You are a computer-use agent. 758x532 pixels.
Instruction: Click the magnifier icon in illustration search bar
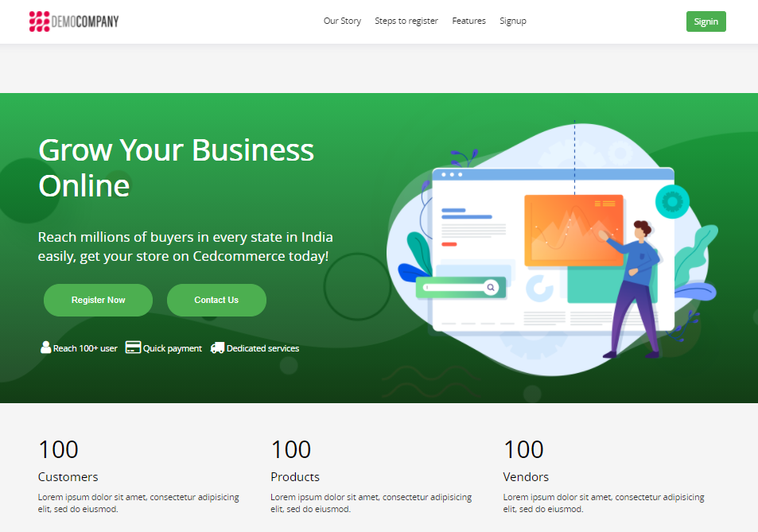[x=491, y=288]
